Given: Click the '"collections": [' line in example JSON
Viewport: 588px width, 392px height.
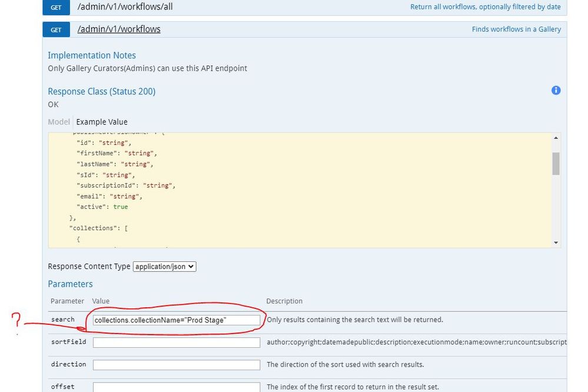Looking at the screenshot, I should [98, 228].
